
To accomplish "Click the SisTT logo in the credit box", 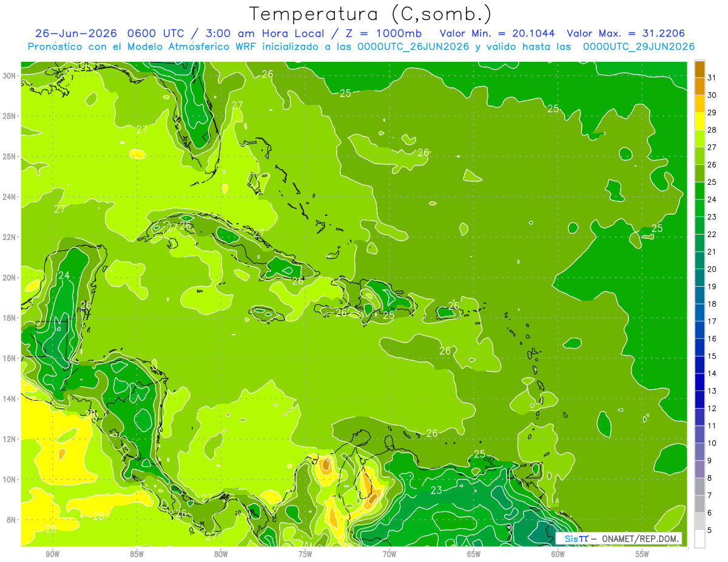I will click(x=576, y=538).
